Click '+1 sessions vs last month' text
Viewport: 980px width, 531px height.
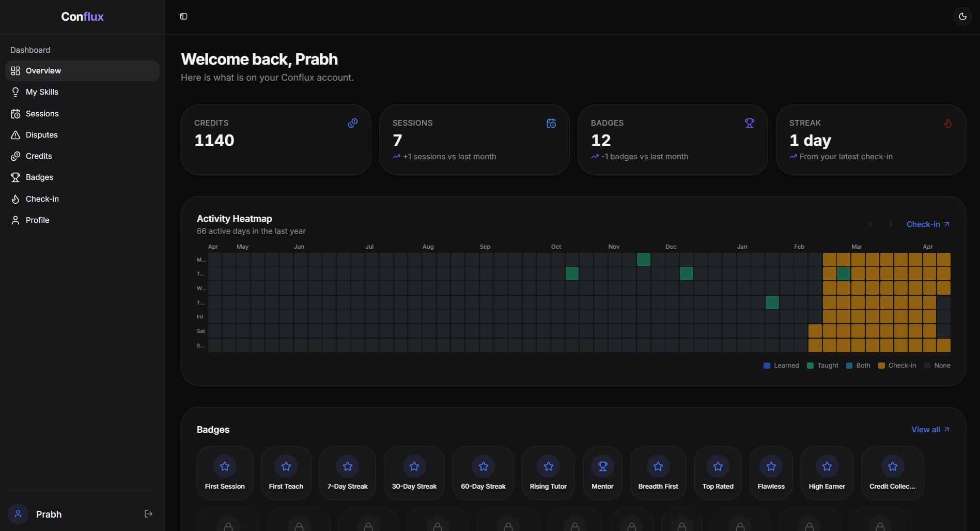click(449, 157)
